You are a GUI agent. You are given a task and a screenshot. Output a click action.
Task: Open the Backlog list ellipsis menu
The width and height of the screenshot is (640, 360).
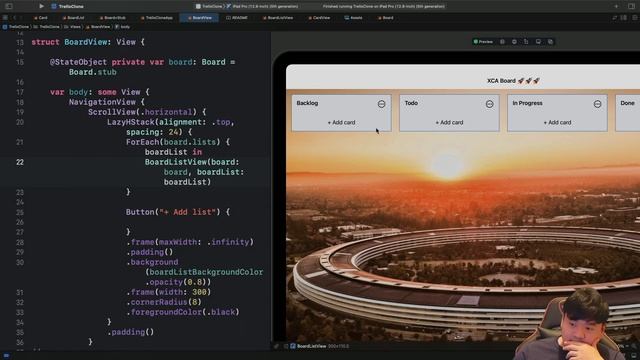(381, 104)
